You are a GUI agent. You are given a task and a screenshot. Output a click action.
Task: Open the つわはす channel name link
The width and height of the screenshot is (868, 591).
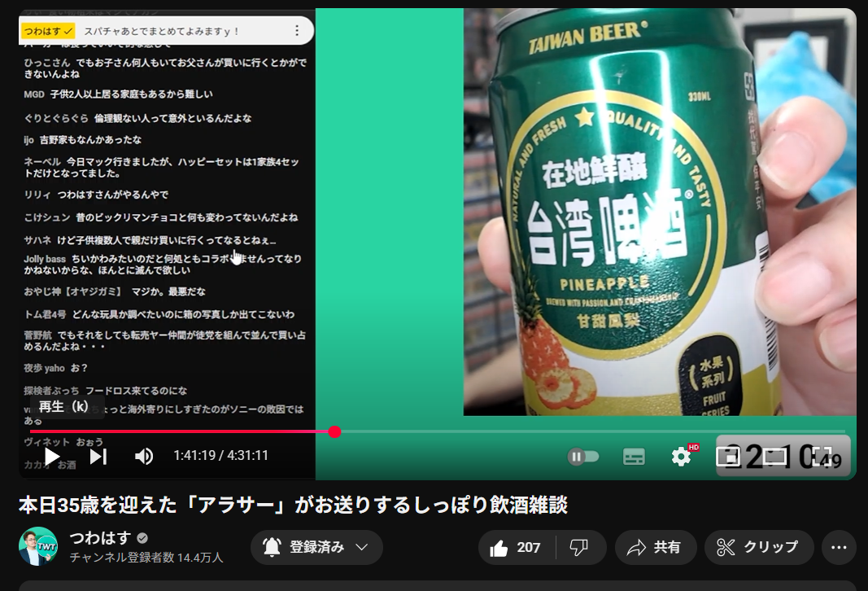(x=100, y=537)
